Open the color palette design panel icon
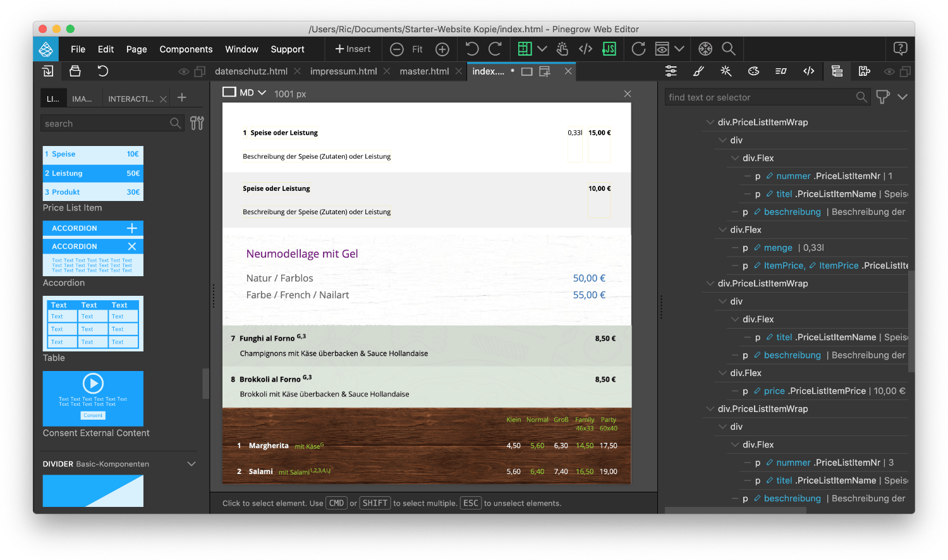 coord(753,71)
